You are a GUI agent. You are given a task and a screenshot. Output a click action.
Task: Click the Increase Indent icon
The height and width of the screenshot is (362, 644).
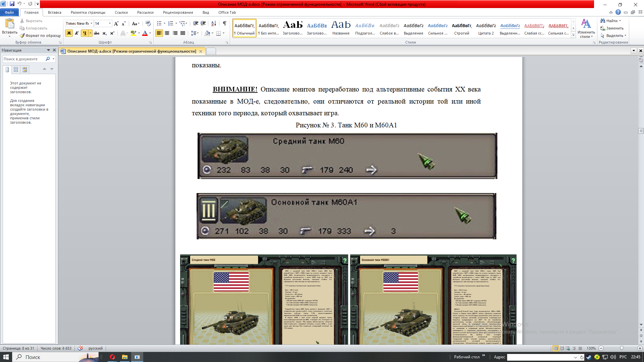pyautogui.click(x=203, y=23)
